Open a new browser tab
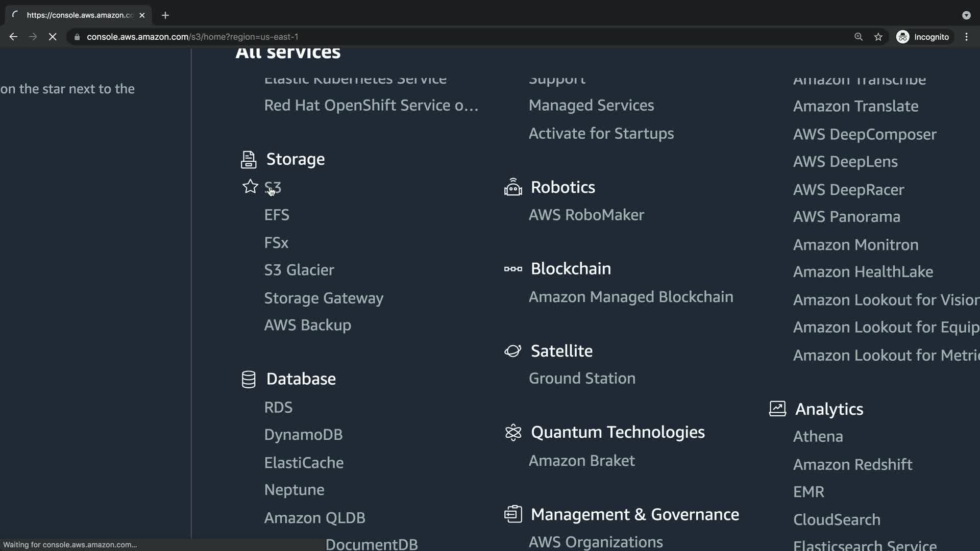The width and height of the screenshot is (980, 551). [165, 15]
